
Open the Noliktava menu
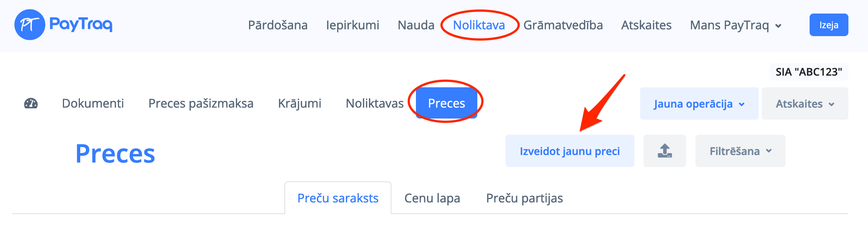tap(479, 25)
